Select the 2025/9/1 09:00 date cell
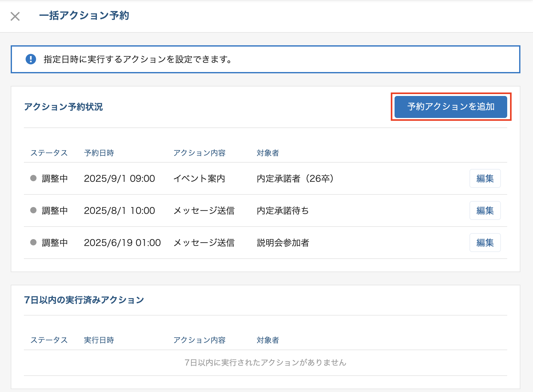 [x=119, y=179]
